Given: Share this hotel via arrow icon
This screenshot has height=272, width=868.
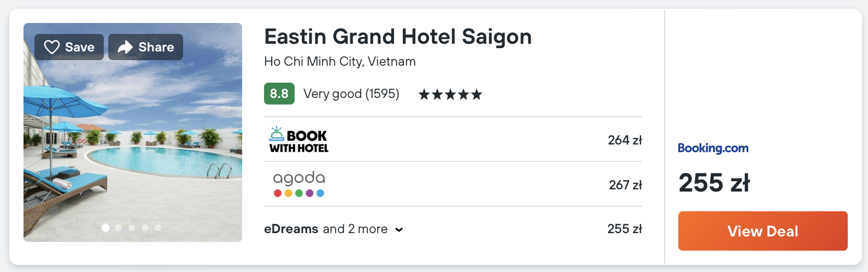Looking at the screenshot, I should [145, 47].
